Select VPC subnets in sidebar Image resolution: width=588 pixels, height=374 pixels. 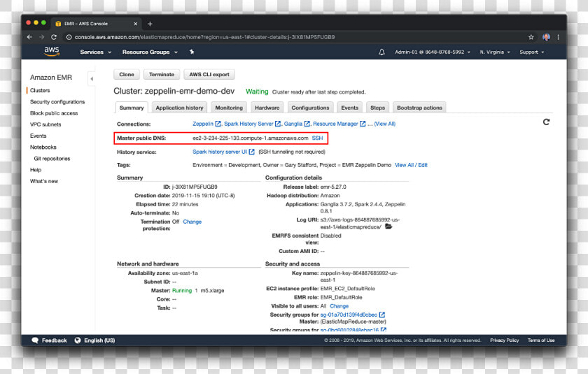(x=45, y=124)
